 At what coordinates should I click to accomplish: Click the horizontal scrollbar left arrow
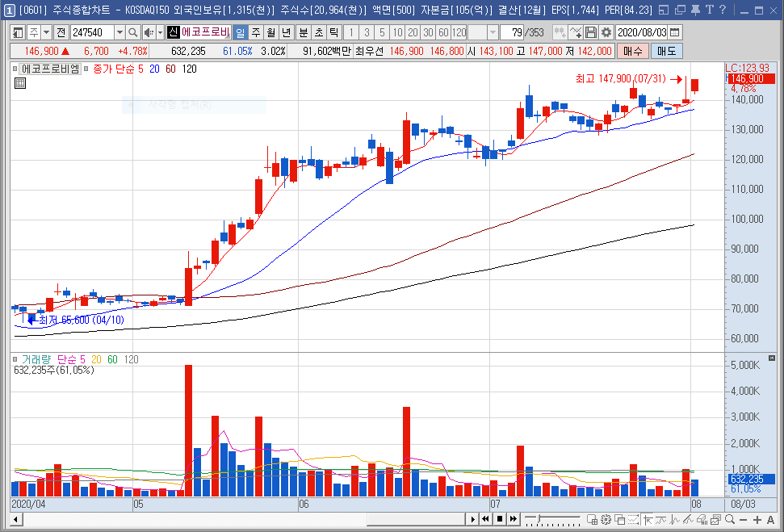pyautogui.click(x=16, y=520)
